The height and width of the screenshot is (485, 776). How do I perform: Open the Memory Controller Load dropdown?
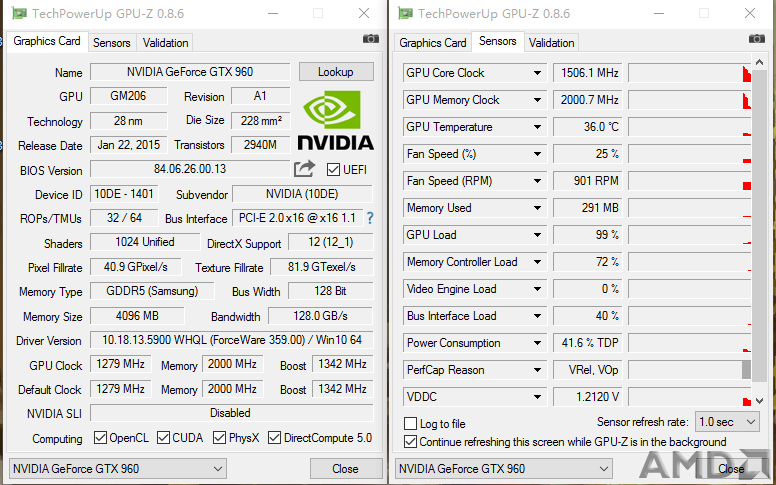tap(537, 262)
